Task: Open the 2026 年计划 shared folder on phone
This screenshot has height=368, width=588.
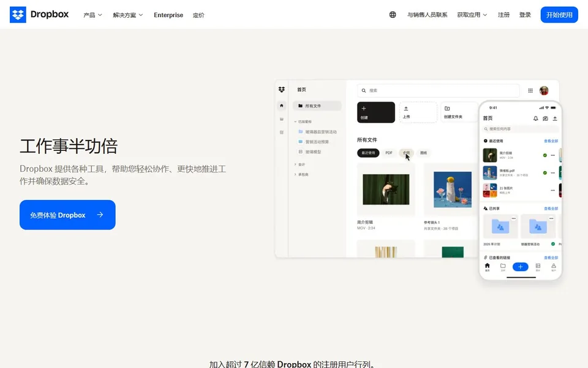Action: point(500,226)
